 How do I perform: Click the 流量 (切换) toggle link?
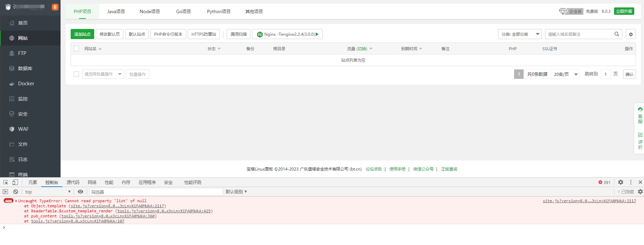point(362,49)
